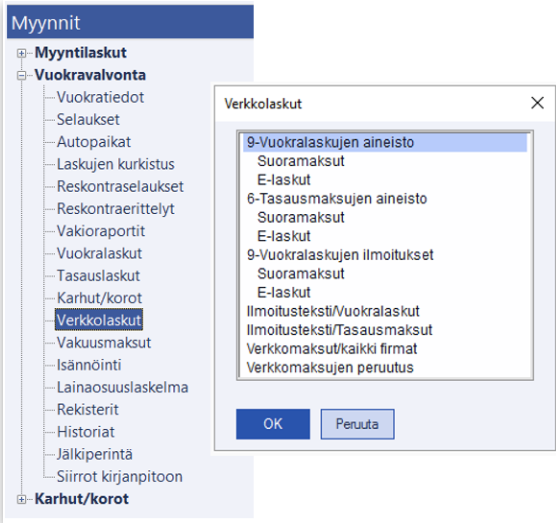Select E-laskut under 6-Tasausmaksujen aineisto
The image size is (556, 523).
click(284, 236)
